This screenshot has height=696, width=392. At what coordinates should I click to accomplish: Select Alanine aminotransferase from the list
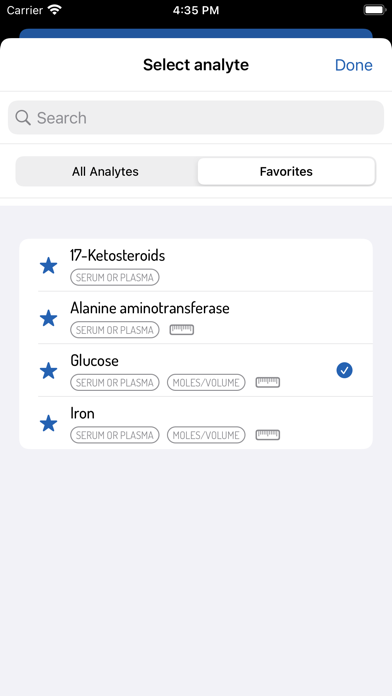click(196, 318)
